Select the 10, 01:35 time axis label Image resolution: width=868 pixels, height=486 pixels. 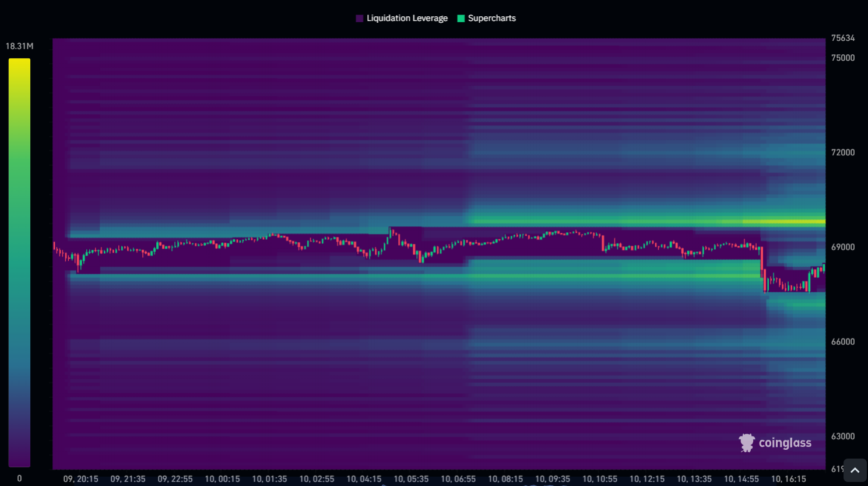pos(269,479)
